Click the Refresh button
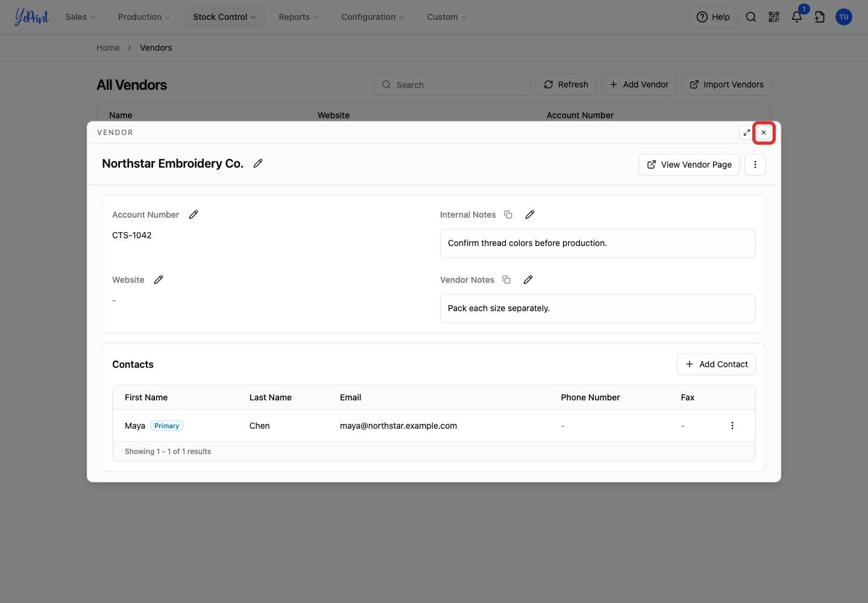 point(566,84)
